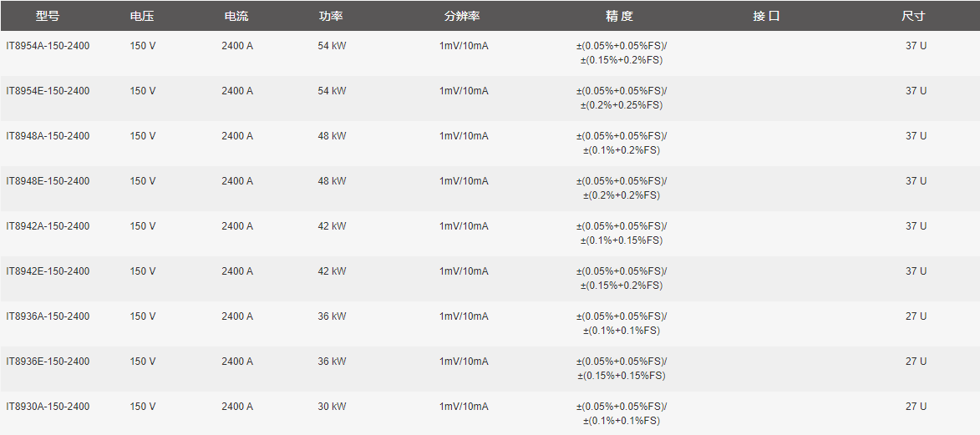Click the 接口 column header
Screen dimensions: 980x435
(766, 16)
